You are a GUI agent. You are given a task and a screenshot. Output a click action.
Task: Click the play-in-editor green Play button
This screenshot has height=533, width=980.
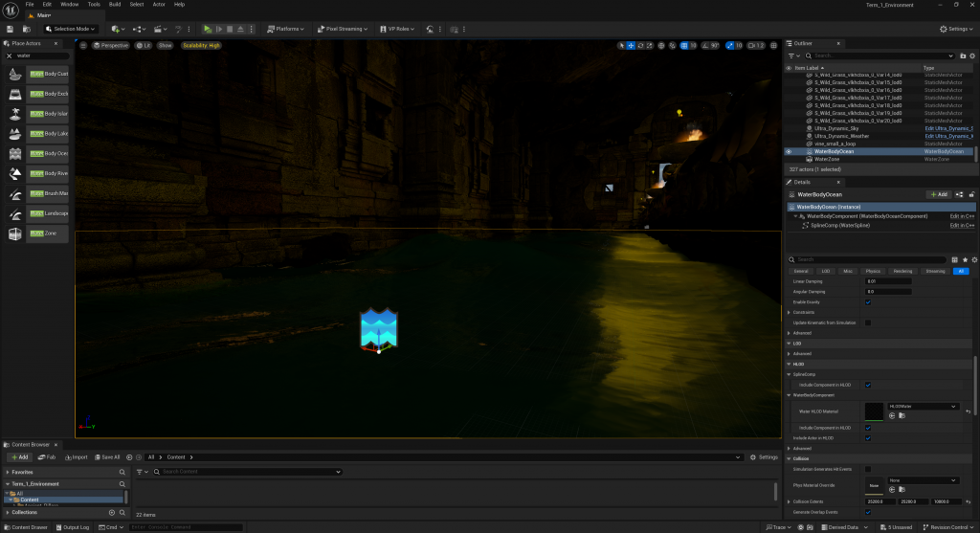208,29
